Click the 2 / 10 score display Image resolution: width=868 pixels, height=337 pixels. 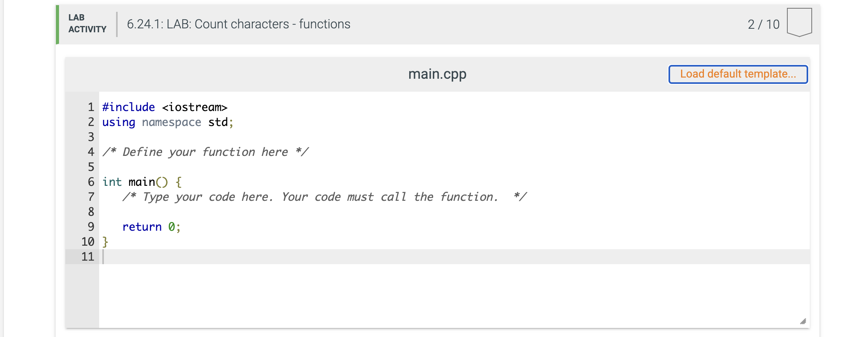pos(763,24)
